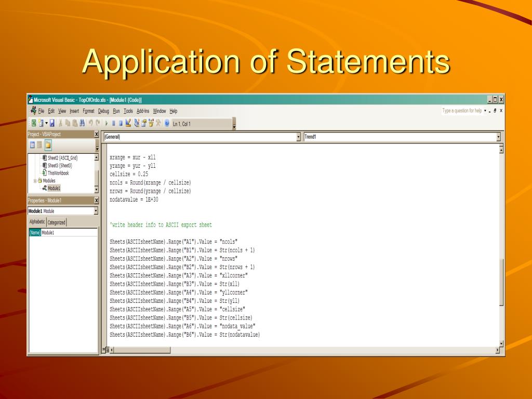This screenshot has width=532, height=399.
Task: Select ThisWorkbook in project tree
Action: pyautogui.click(x=58, y=173)
